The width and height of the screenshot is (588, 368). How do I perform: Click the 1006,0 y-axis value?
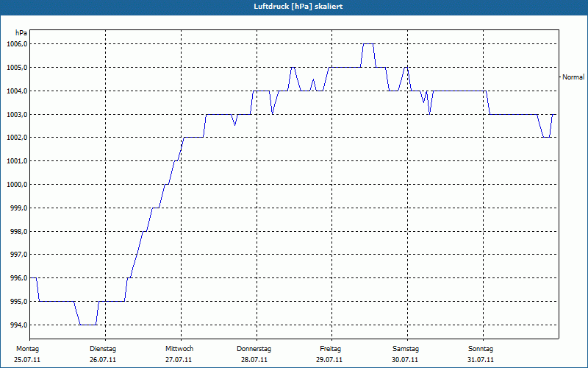[x=17, y=44]
